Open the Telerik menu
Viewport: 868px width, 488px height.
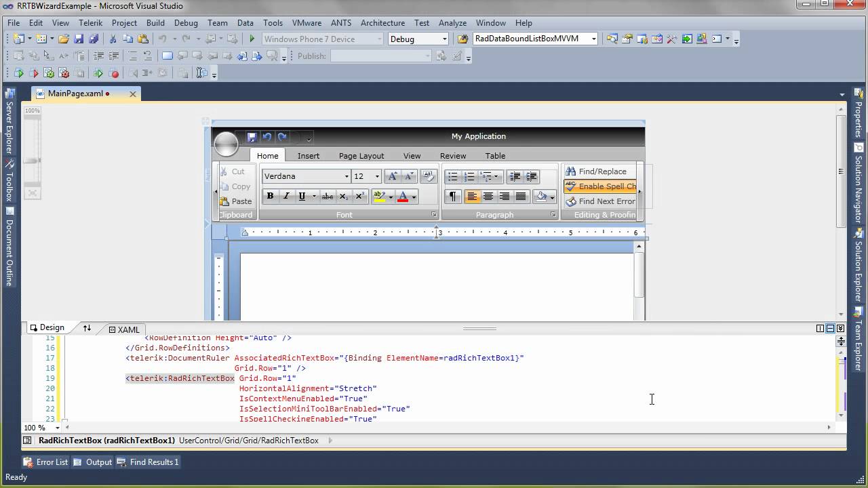91,22
